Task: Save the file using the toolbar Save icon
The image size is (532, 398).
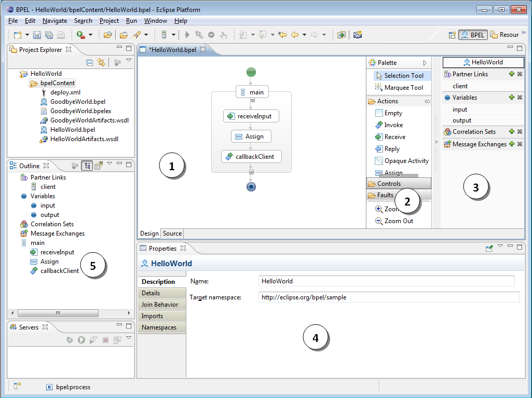Action: coord(37,34)
